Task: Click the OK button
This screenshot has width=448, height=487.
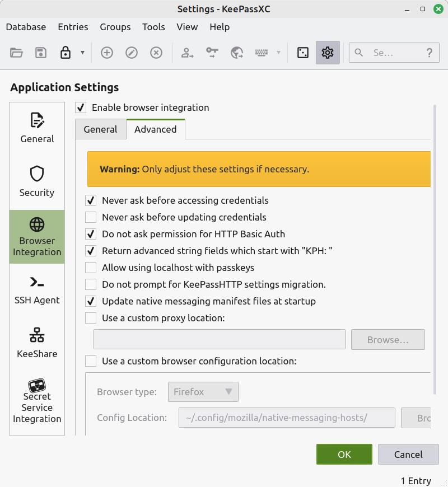Action: pos(344,455)
